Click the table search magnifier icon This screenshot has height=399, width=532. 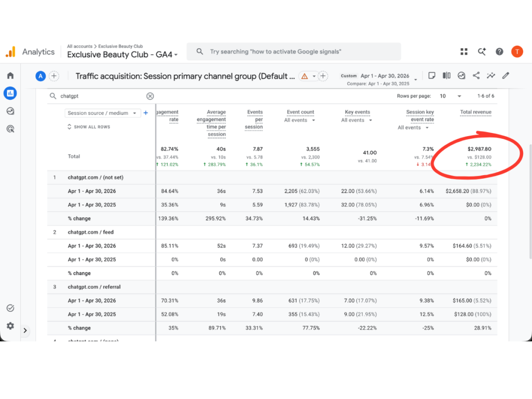tap(53, 96)
